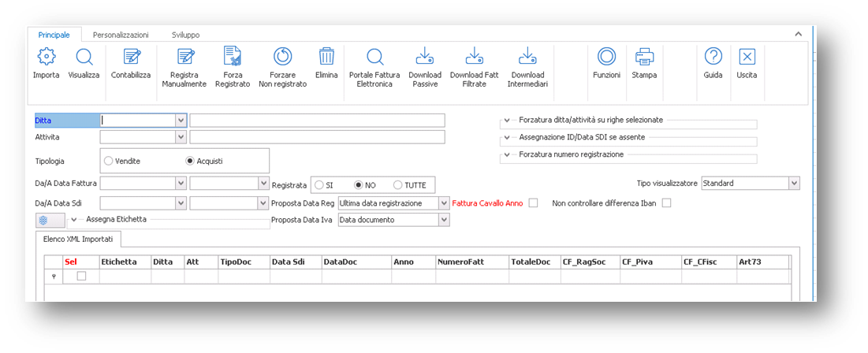Click the Ditta description text field
This screenshot has width=868, height=353.
317,120
